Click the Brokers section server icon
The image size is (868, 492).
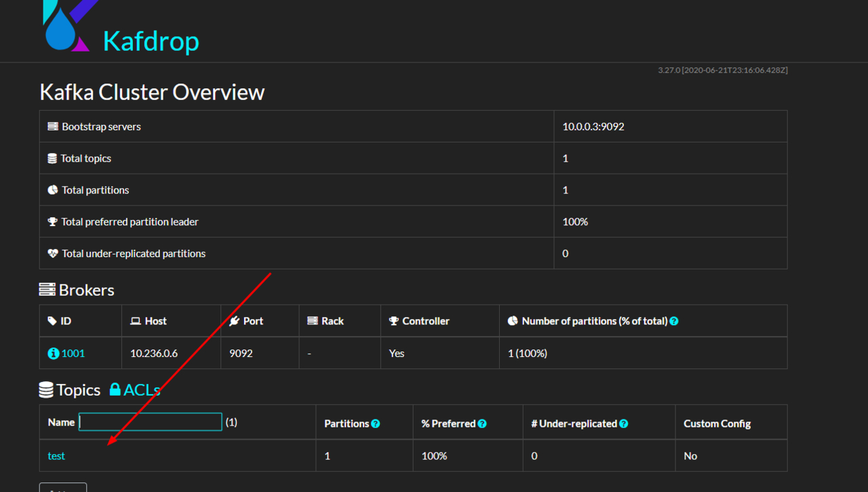tap(47, 290)
